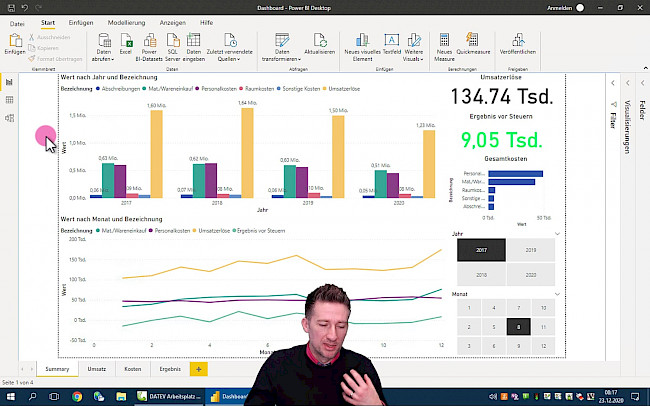
Task: Click the Personalkosten legend color marker
Action: click(197, 89)
